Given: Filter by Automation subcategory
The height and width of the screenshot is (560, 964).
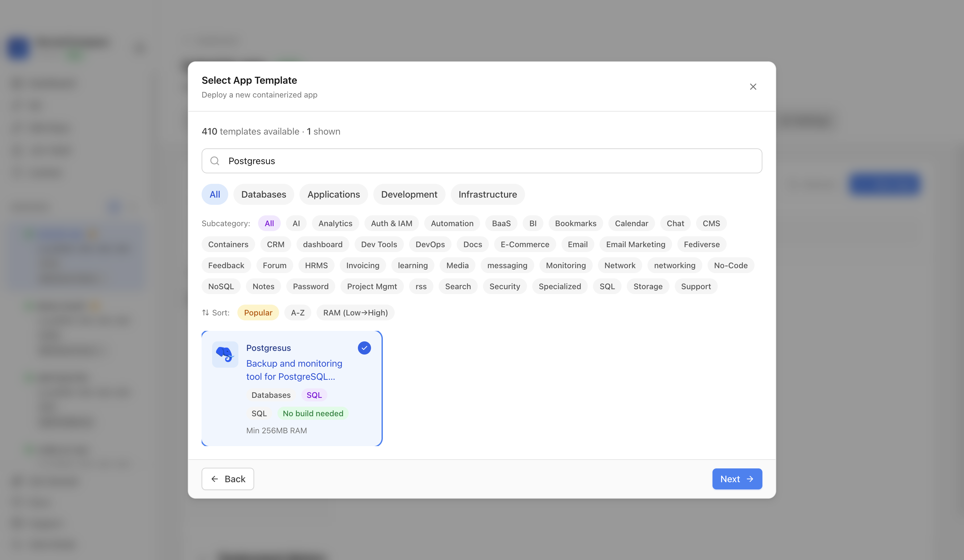Looking at the screenshot, I should pyautogui.click(x=452, y=224).
